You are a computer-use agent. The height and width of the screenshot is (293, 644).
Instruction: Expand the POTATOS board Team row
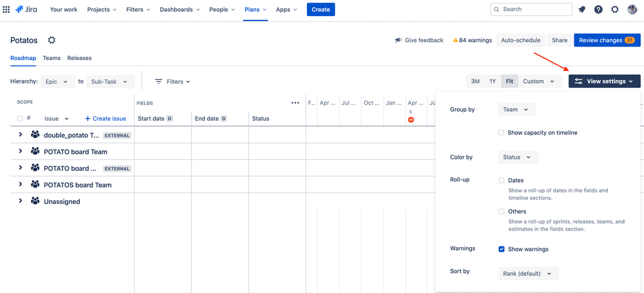pos(20,185)
